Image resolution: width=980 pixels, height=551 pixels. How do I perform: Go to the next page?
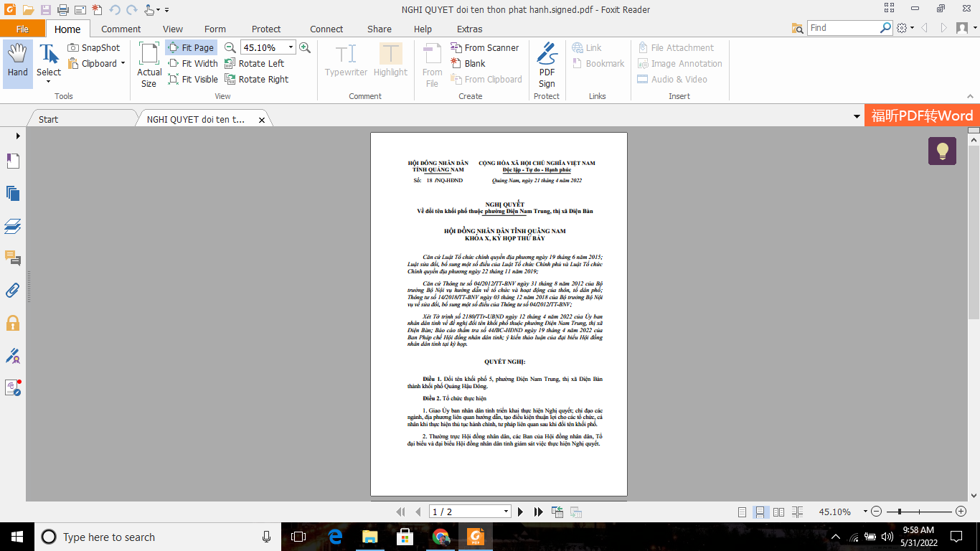[x=521, y=512]
